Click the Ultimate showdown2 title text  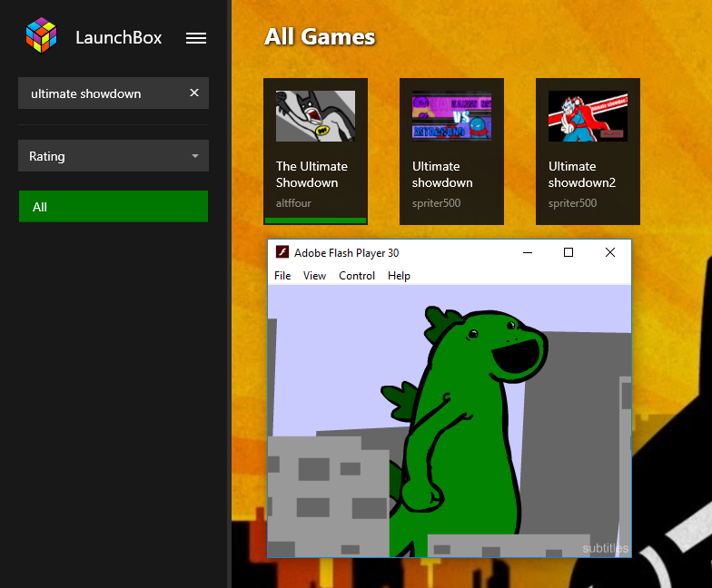coord(581,174)
